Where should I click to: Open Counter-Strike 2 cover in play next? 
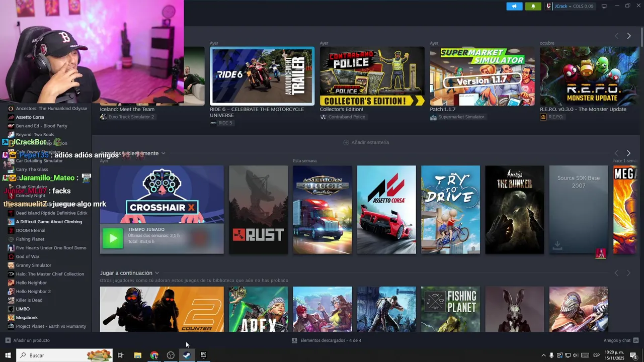[x=162, y=309]
